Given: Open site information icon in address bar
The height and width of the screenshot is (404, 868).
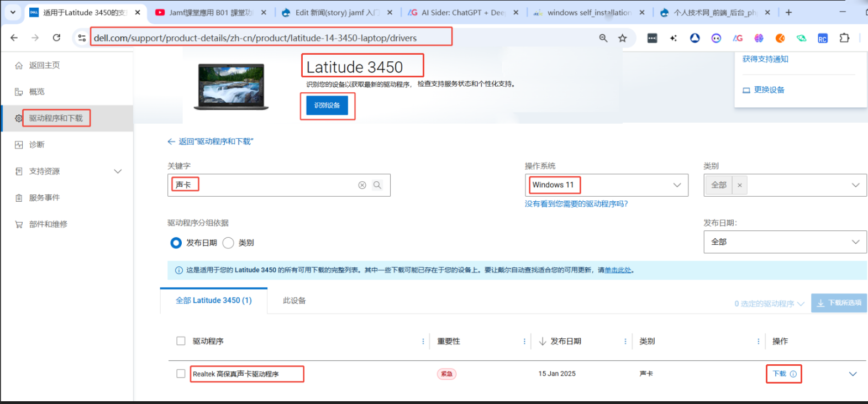Looking at the screenshot, I should pos(82,38).
